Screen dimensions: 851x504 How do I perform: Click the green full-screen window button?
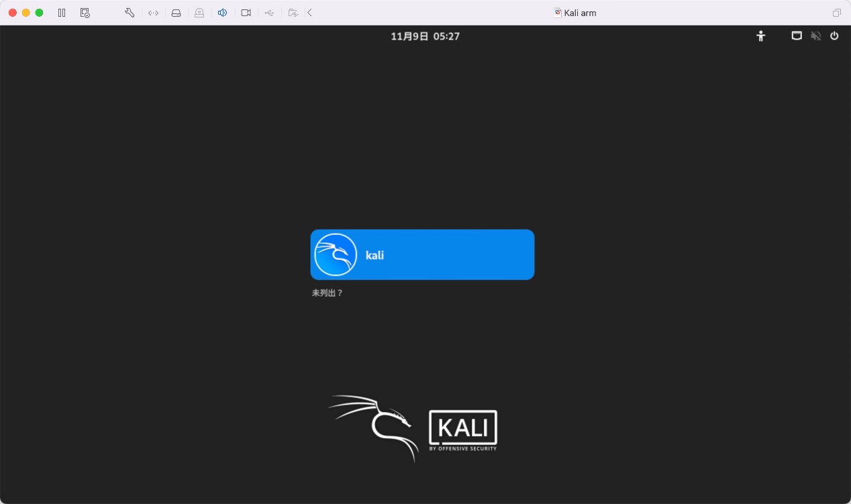39,13
